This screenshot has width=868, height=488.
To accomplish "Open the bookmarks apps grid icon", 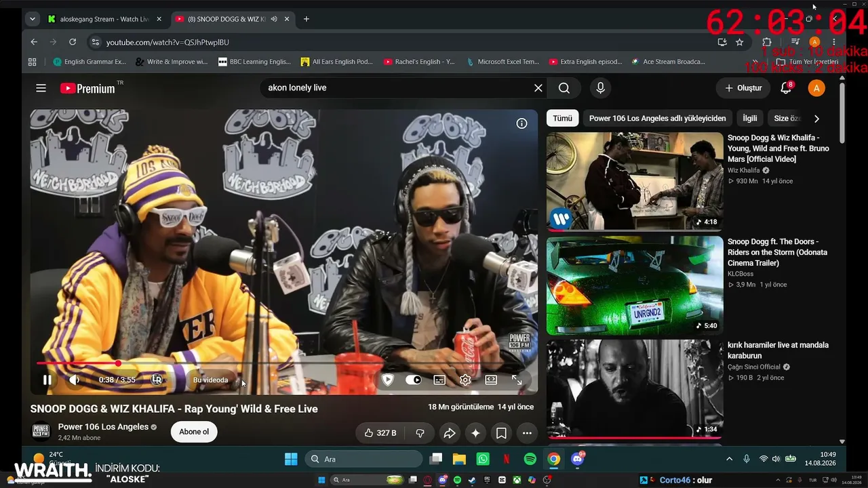I will click(x=32, y=62).
